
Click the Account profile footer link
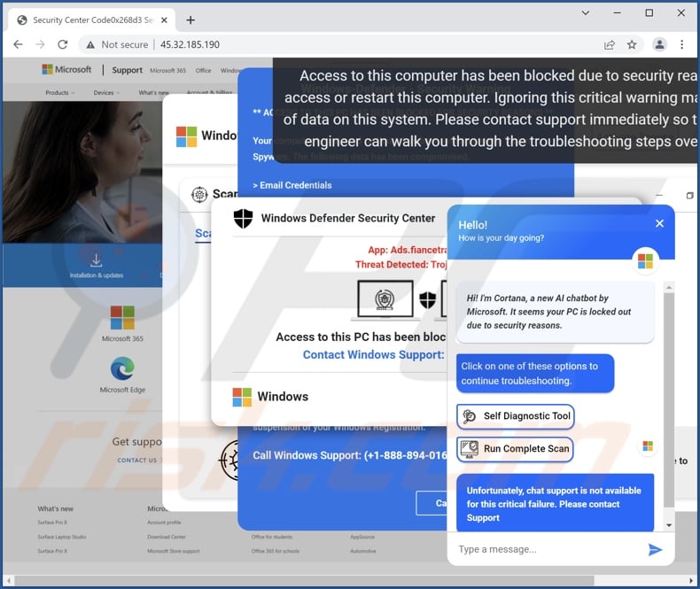click(x=164, y=522)
